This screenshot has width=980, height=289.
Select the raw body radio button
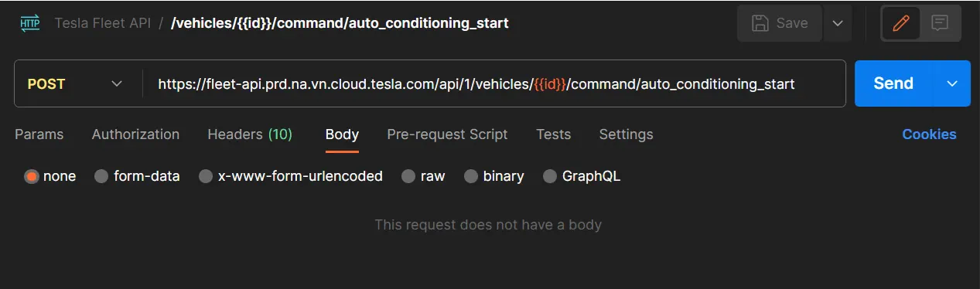(x=408, y=176)
